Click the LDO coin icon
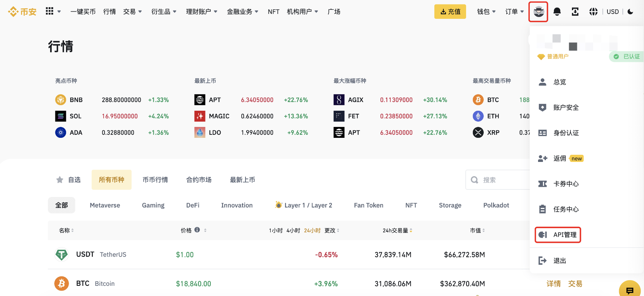This screenshot has height=296, width=644. pos(200,133)
